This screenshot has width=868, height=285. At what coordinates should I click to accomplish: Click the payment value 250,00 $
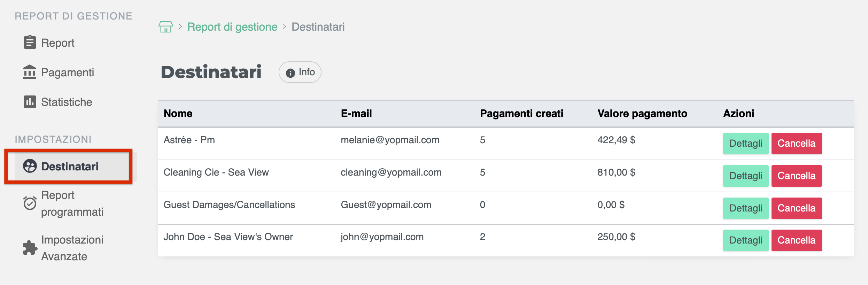[x=616, y=237]
